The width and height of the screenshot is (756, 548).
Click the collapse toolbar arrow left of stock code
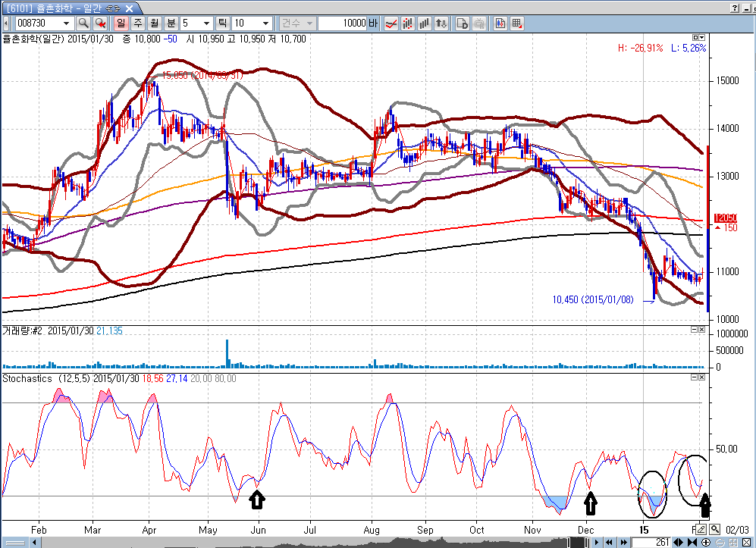click(x=6, y=23)
